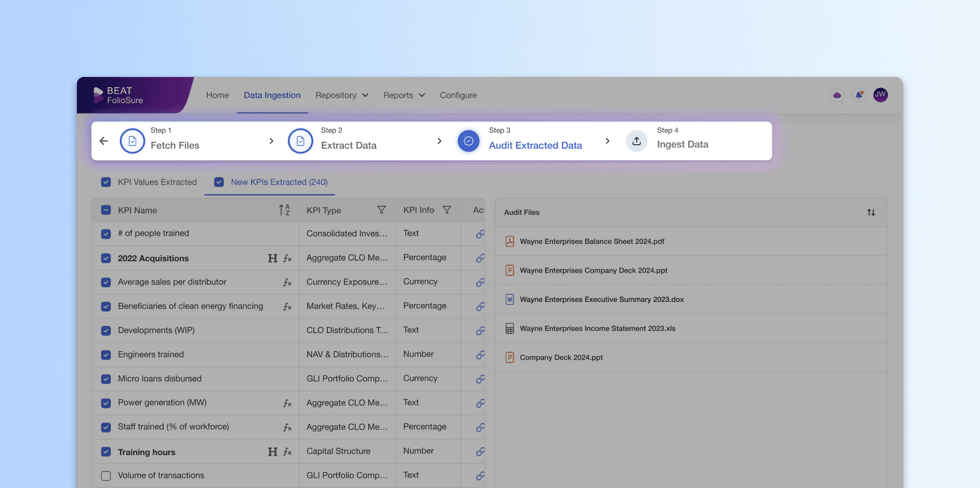Screen dimensions: 980x488
Task: Filter the KPI Info column
Action: (x=447, y=210)
